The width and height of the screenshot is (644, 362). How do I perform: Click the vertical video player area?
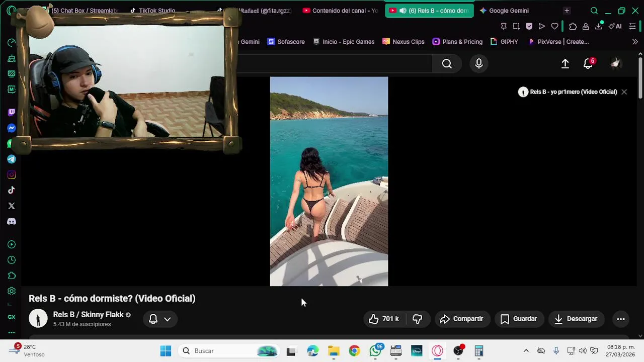329,182
